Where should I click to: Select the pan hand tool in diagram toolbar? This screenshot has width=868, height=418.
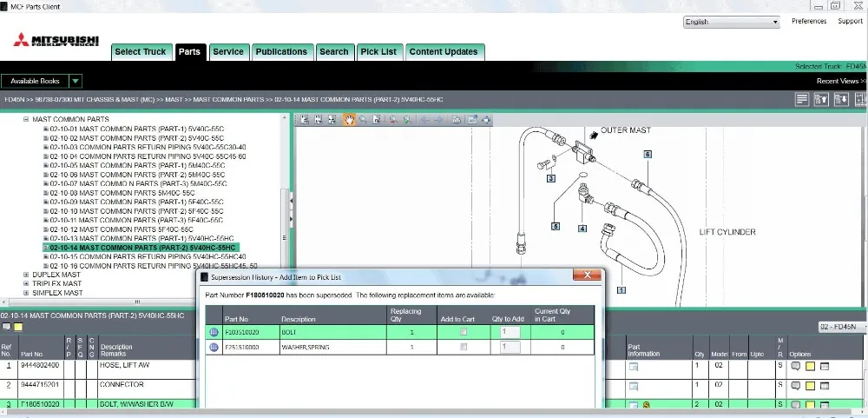[349, 119]
